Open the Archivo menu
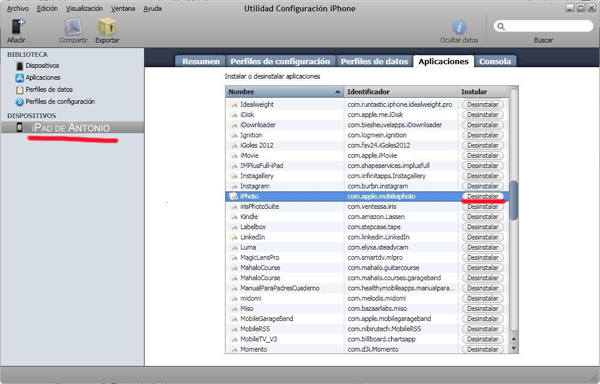Viewport: 600px width, 384px height. click(18, 8)
